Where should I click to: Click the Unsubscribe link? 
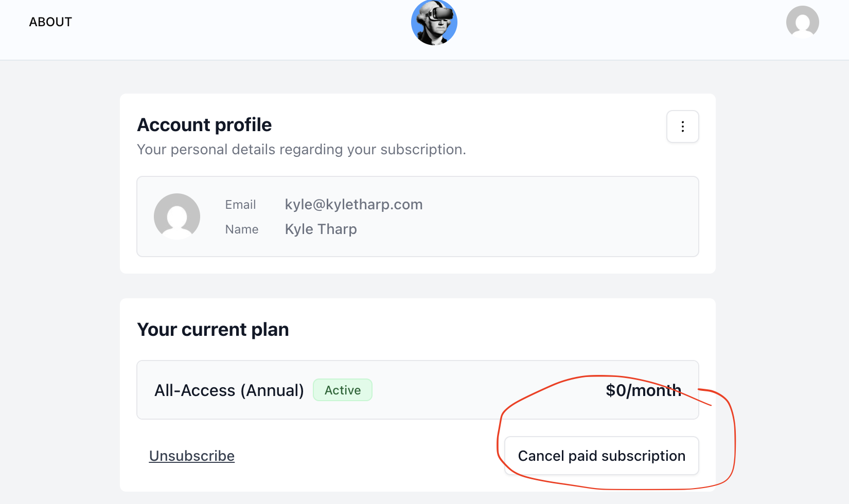tap(192, 456)
